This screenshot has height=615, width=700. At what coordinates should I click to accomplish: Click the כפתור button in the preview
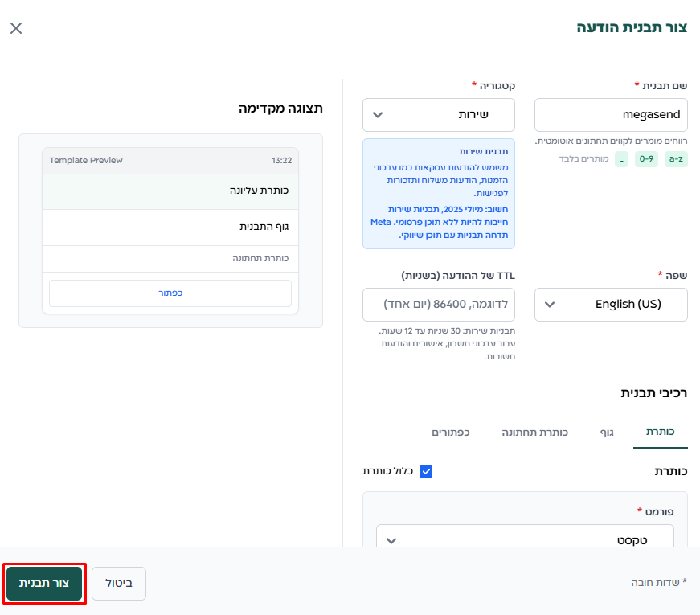(170, 293)
